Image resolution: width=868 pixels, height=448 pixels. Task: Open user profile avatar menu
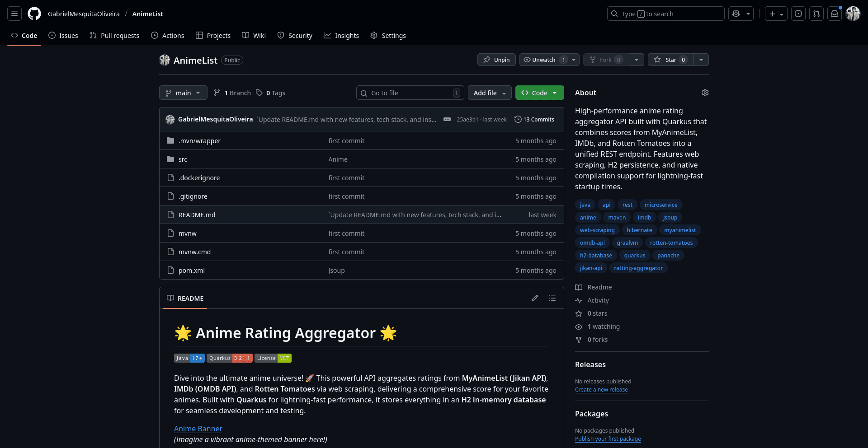(853, 14)
